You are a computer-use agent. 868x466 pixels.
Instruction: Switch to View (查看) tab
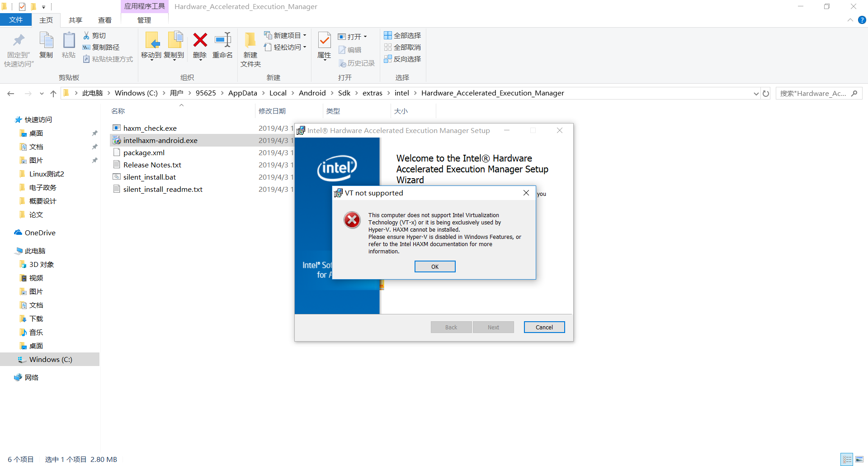(x=105, y=20)
